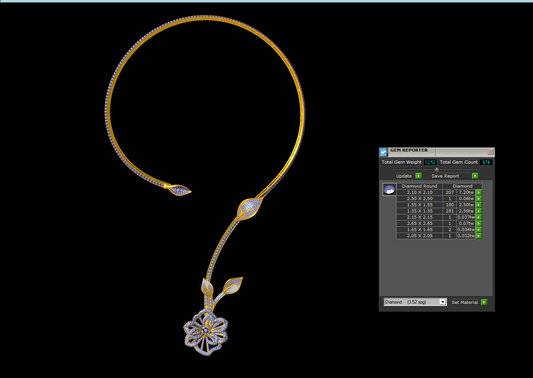This screenshot has height=378, width=533.
Task: Click green arrow for the 2.10 X 2.10 row
Action: (479, 192)
